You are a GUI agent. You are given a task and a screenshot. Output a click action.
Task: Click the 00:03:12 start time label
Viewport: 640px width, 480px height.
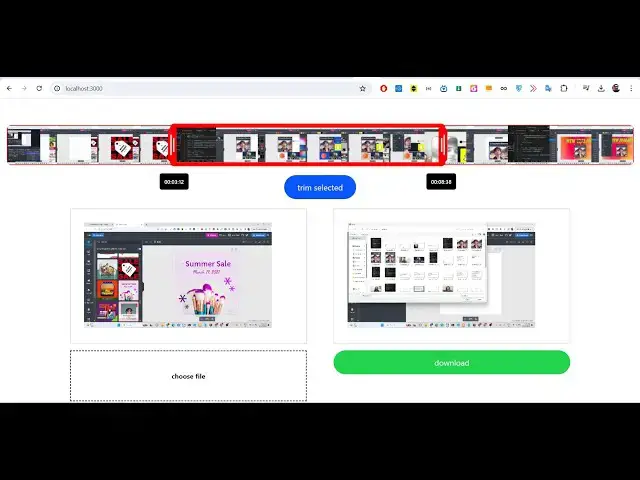click(174, 182)
